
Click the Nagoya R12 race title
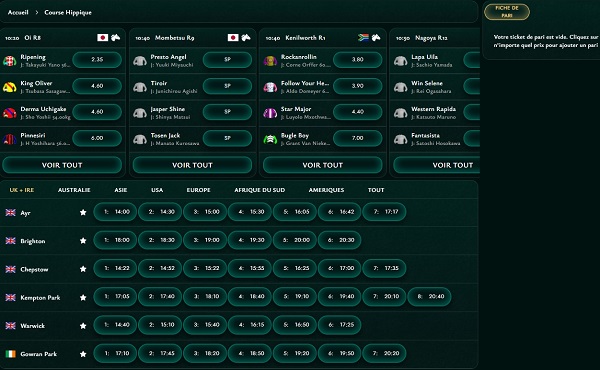tap(431, 38)
